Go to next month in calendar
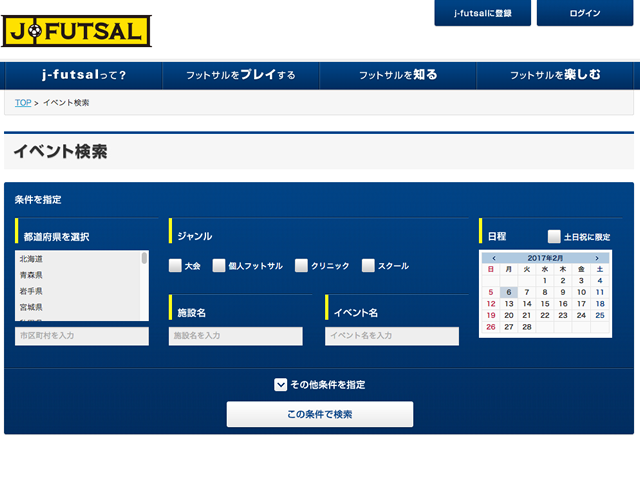The width and height of the screenshot is (640, 480). pyautogui.click(x=597, y=257)
